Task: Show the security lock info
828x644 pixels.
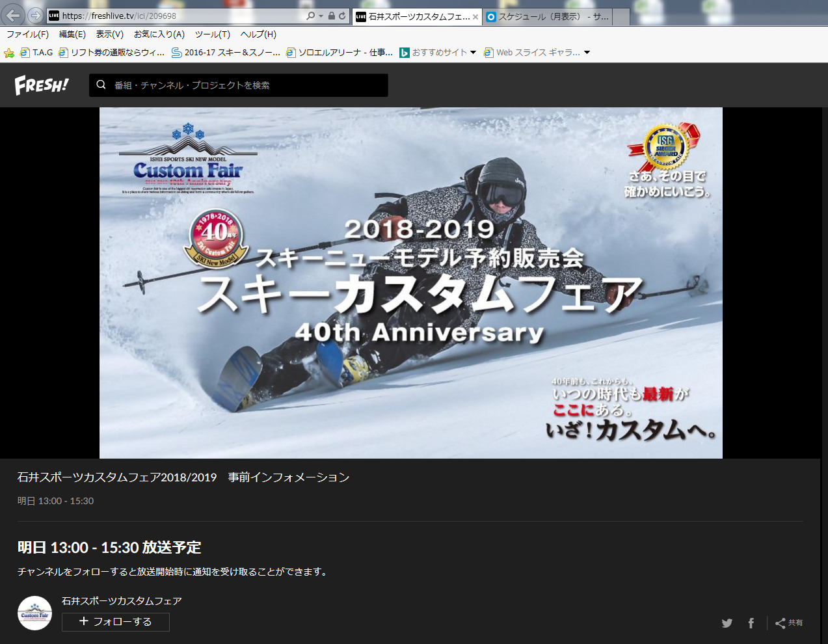Action: [332, 16]
